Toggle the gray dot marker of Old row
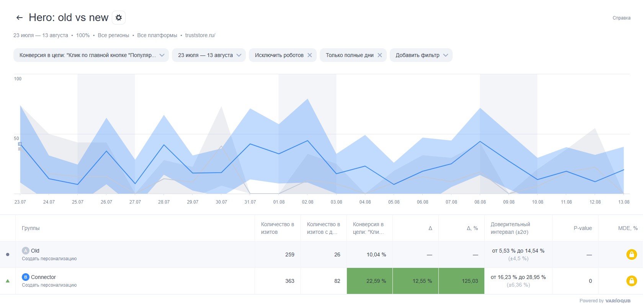The image size is (644, 305). [8, 254]
